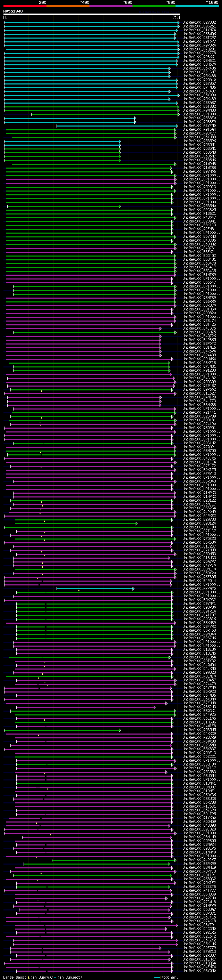Select the UniRef100_Q535P6 label
Screen dimensions: 222x980
[x=199, y=141]
